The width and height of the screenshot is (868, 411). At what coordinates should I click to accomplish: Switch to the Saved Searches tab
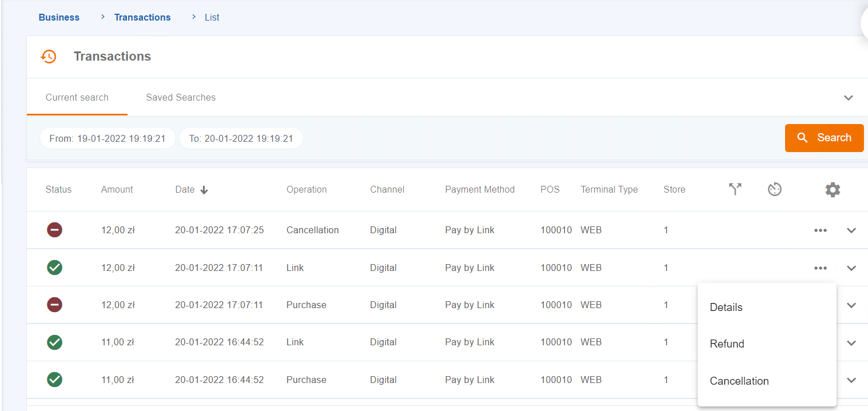pyautogui.click(x=181, y=97)
